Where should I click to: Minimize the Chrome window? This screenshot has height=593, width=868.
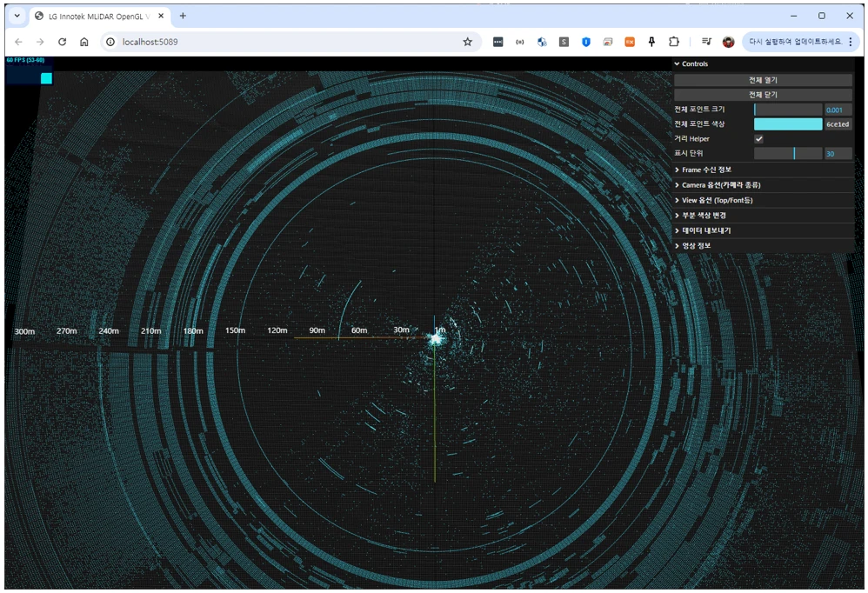tap(794, 16)
